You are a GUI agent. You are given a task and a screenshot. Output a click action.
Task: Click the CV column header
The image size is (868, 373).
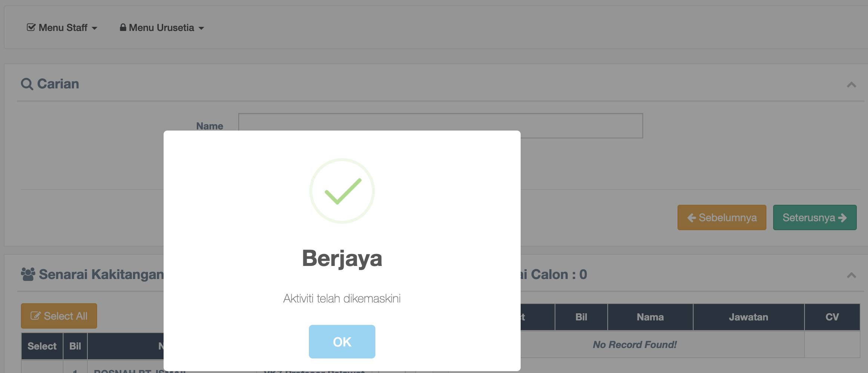832,317
